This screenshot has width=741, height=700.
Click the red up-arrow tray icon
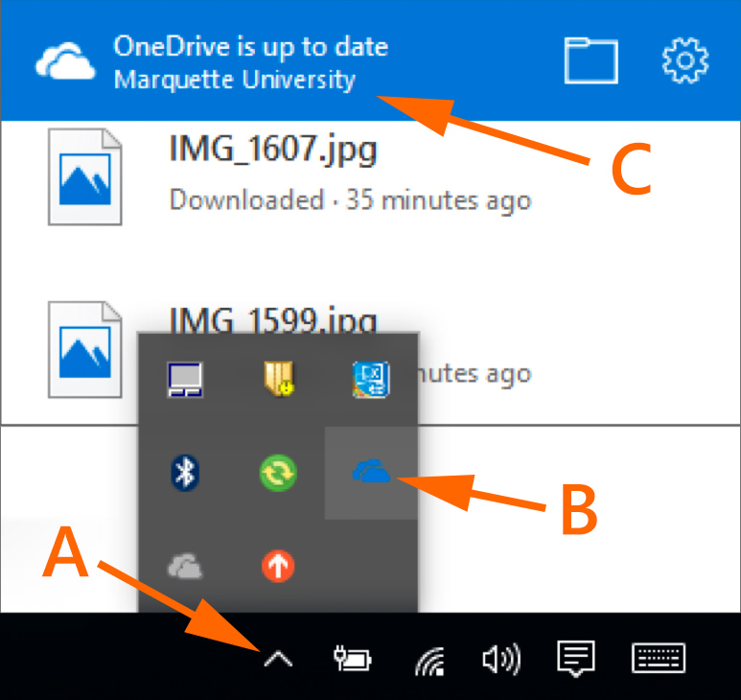point(278,568)
